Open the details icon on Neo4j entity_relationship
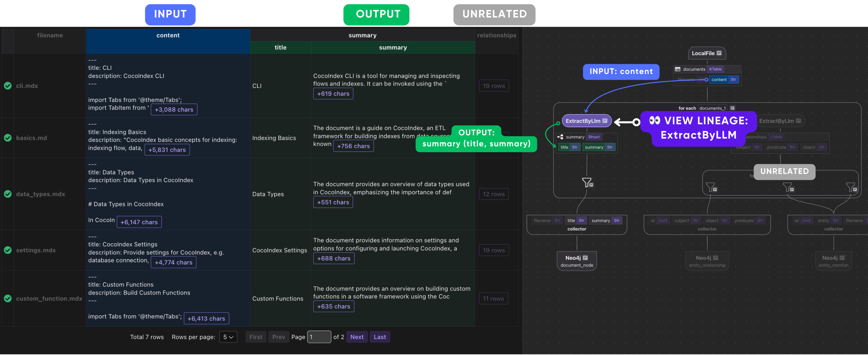The height and width of the screenshot is (355, 868). click(716, 258)
